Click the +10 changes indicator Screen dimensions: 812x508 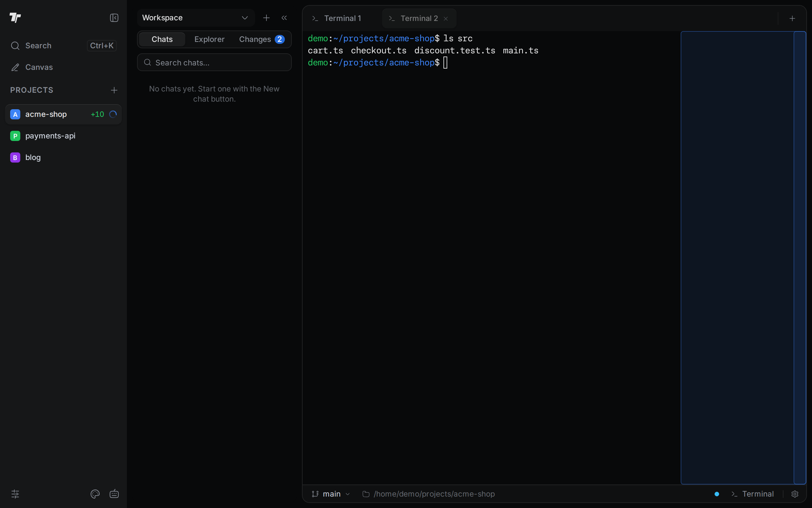coord(97,114)
